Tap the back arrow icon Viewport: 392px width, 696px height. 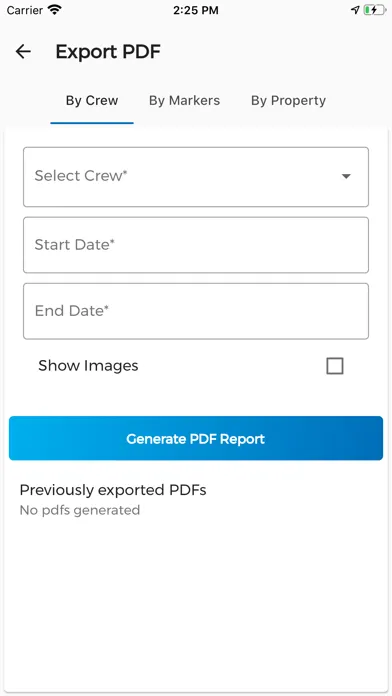coord(23,51)
